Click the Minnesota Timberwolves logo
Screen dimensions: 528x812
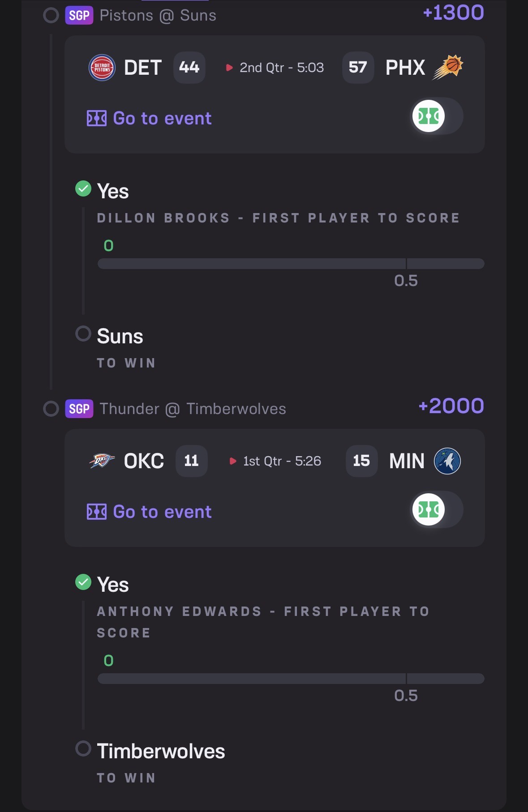pos(447,461)
